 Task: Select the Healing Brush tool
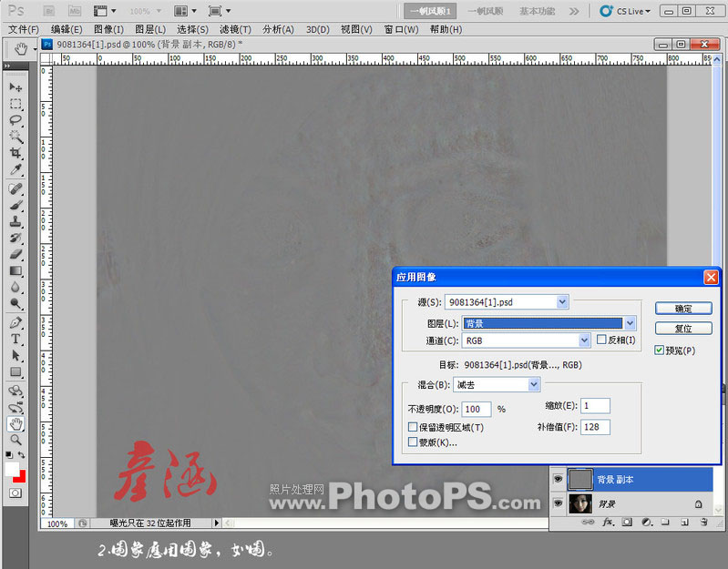15,188
